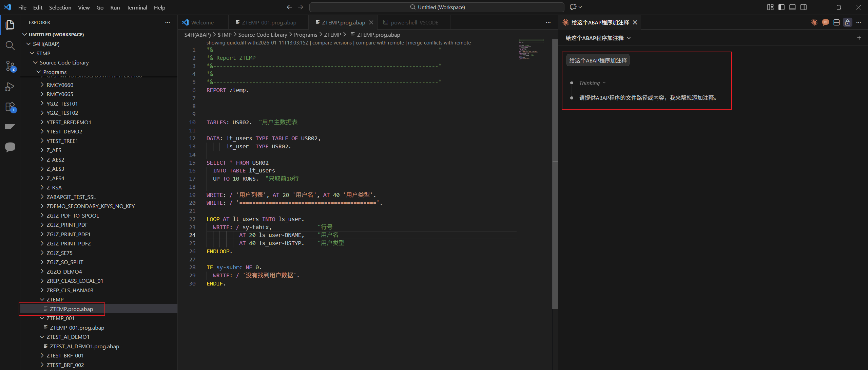Open the chat bubble icon in activity bar
Viewport: 868px width, 370px height.
click(x=10, y=147)
